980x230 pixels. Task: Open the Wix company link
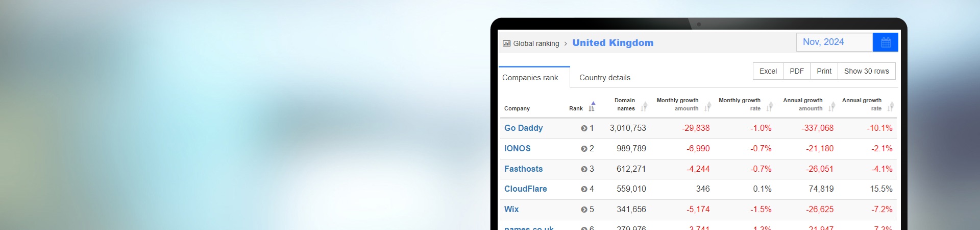tap(511, 210)
